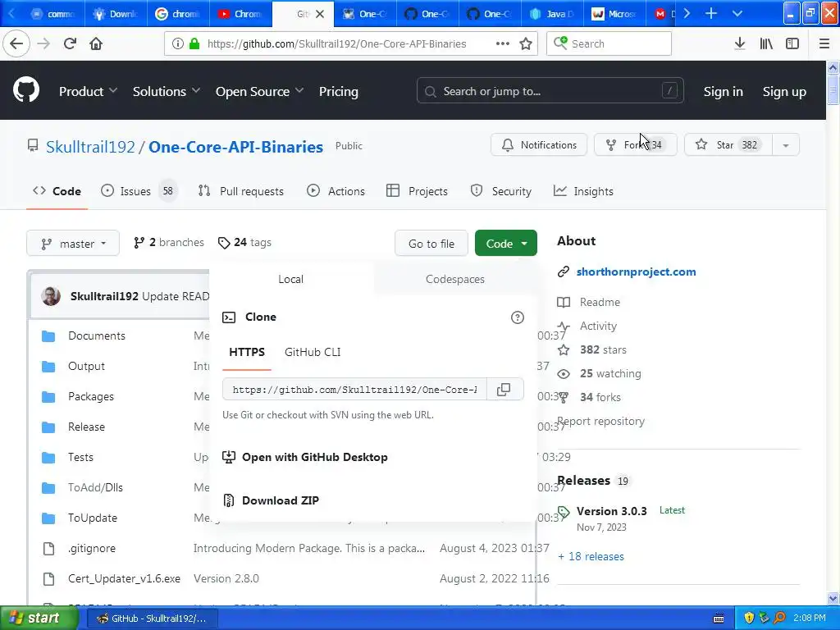Open the Pricing link

tap(339, 92)
